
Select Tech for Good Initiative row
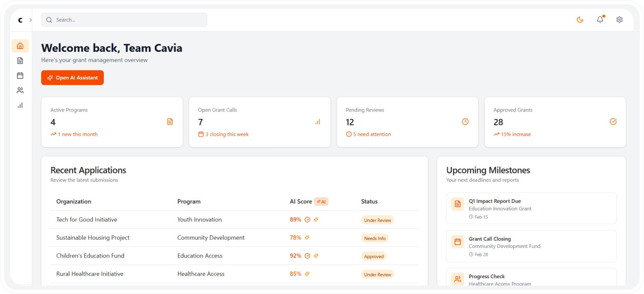click(x=235, y=219)
